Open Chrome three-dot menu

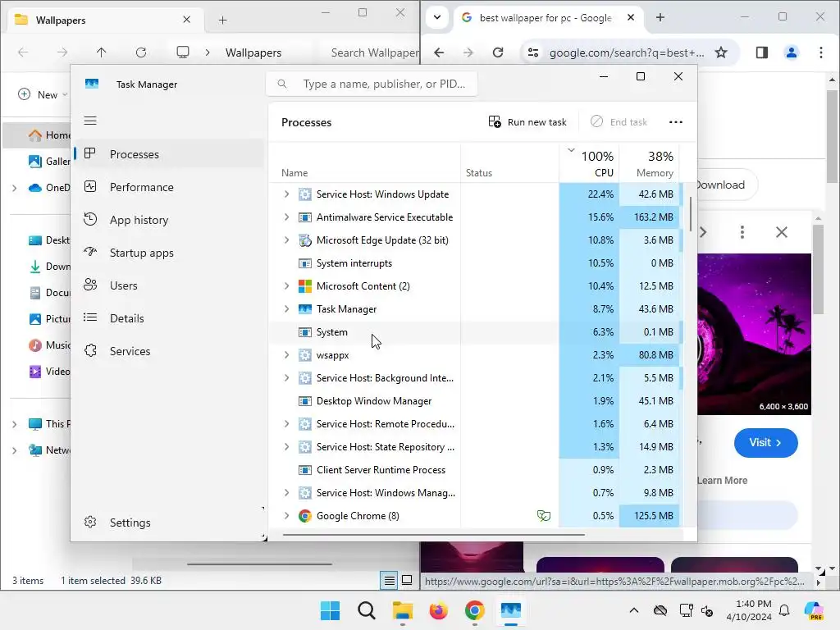(x=820, y=52)
